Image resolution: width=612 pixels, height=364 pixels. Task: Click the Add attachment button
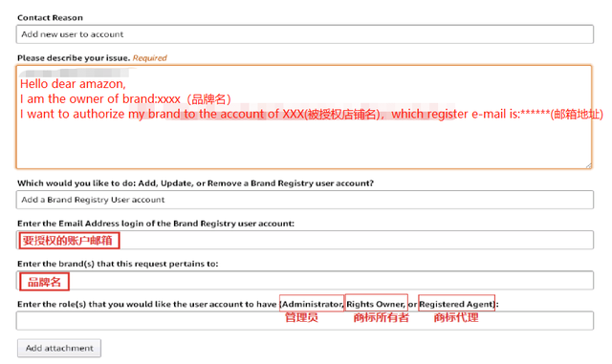(x=59, y=348)
